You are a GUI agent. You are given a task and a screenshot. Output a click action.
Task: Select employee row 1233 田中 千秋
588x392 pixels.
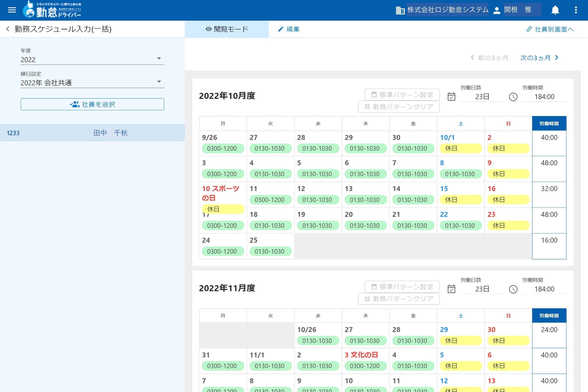click(x=92, y=133)
